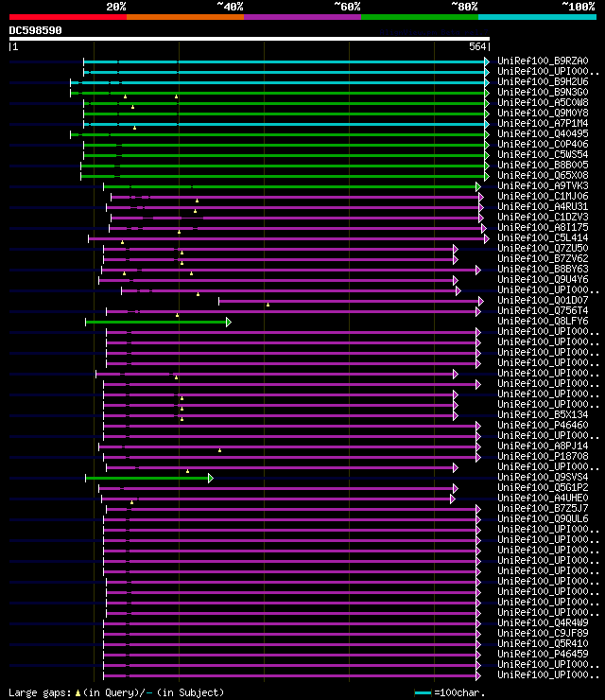The image size is (605, 700).
Task: Click the arrowhead ending the UniRef100_C5L414 bar
Action: click(x=487, y=238)
